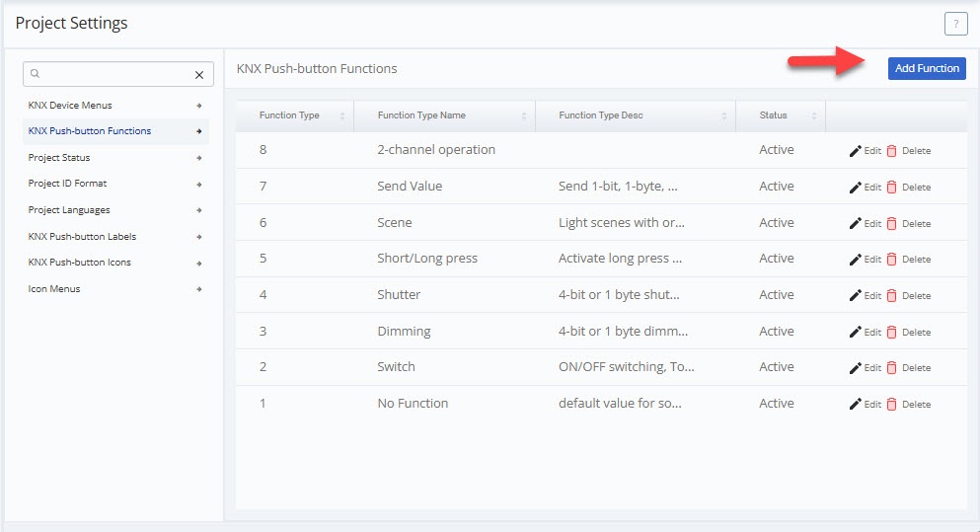Clear the search box with X icon
The image size is (980, 532).
199,74
